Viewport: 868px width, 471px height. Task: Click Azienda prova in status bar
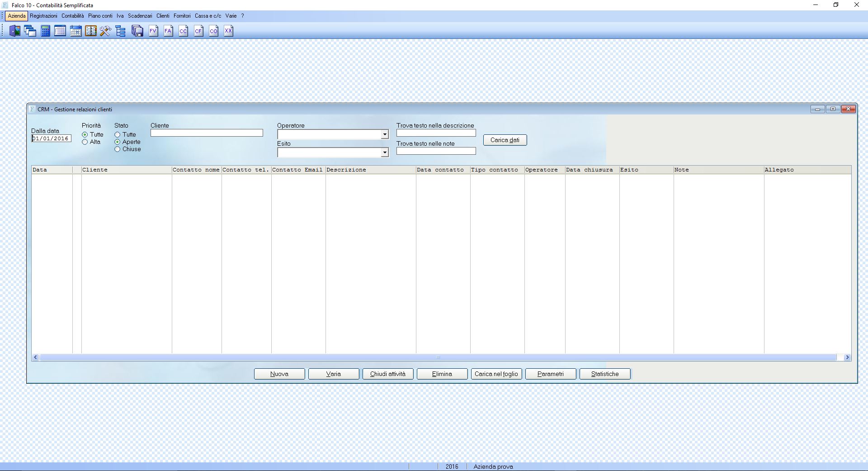493,466
